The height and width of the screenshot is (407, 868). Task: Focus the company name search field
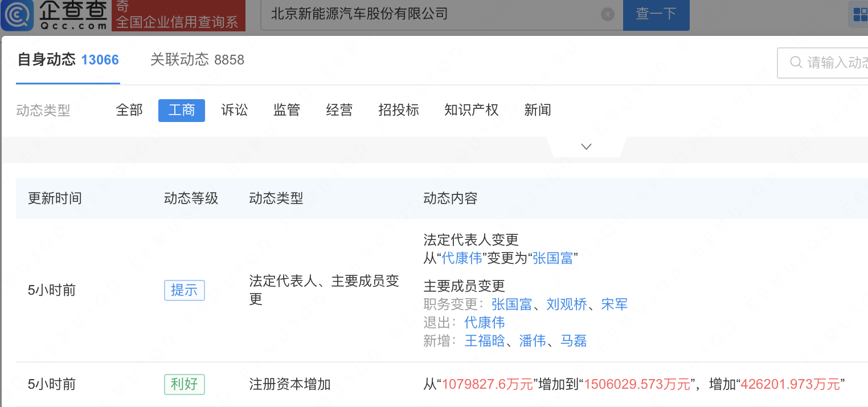[441, 15]
